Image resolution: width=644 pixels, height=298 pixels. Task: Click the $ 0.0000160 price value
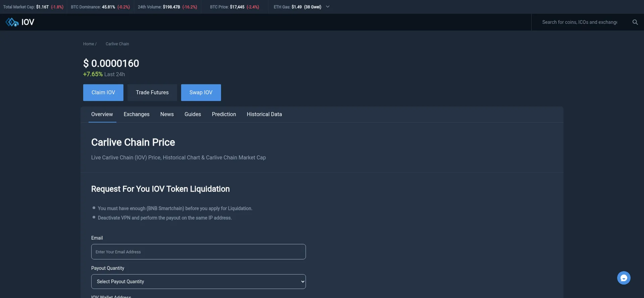coord(111,63)
